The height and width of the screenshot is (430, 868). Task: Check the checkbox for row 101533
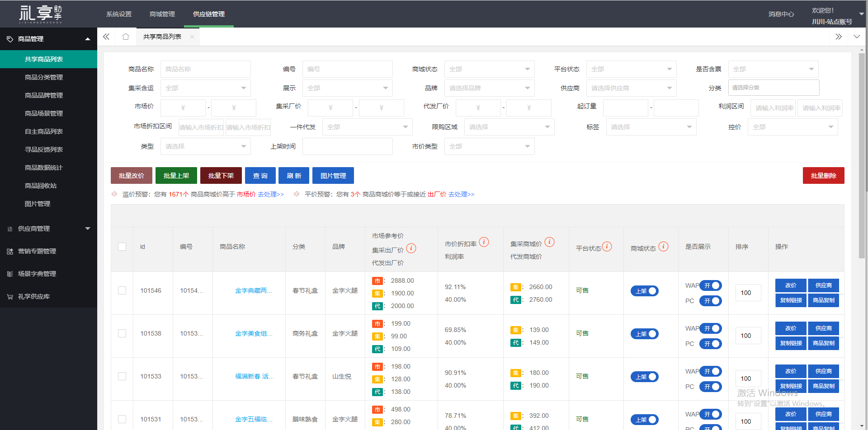122,376
